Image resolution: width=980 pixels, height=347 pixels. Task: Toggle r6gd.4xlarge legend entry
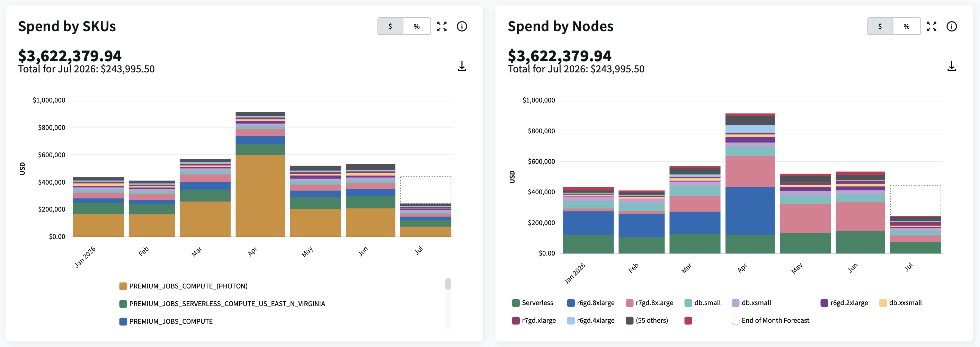click(x=590, y=320)
